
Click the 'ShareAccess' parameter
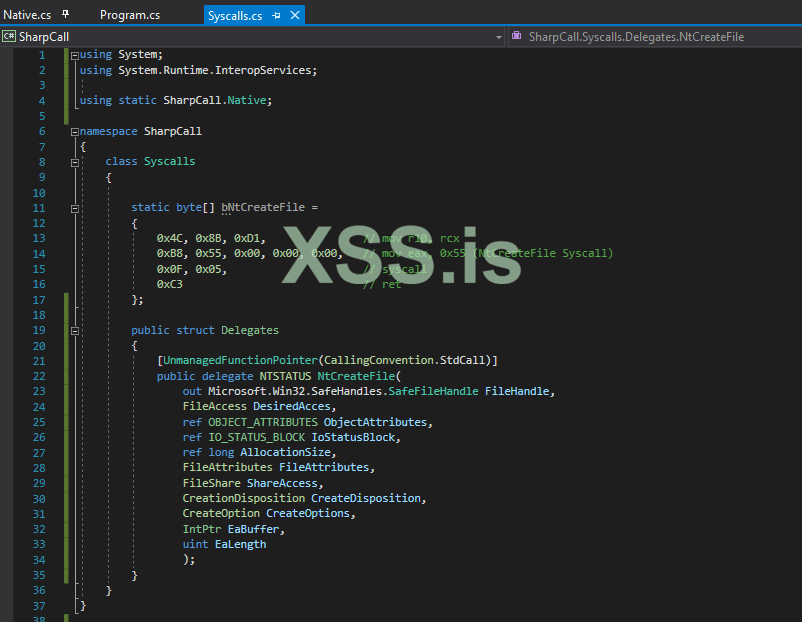[282, 483]
